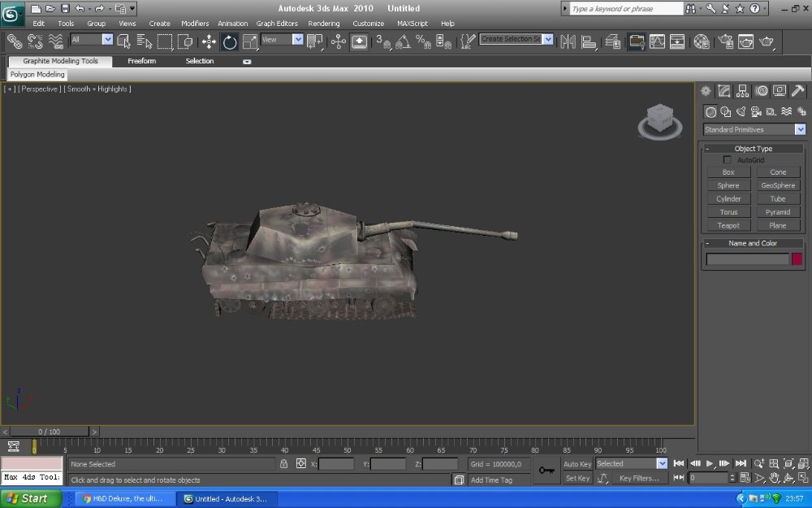Click the Torus primitive button
Screen dimensions: 812x508
pyautogui.click(x=728, y=212)
